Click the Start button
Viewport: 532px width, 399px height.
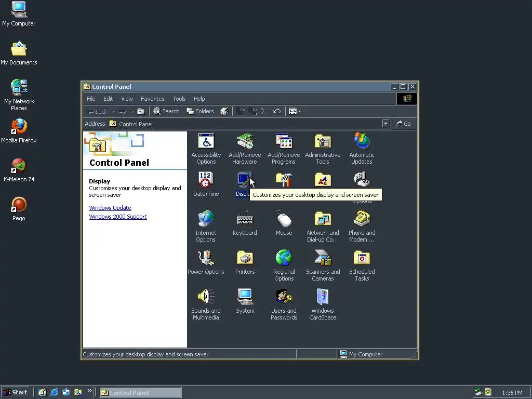(15, 393)
